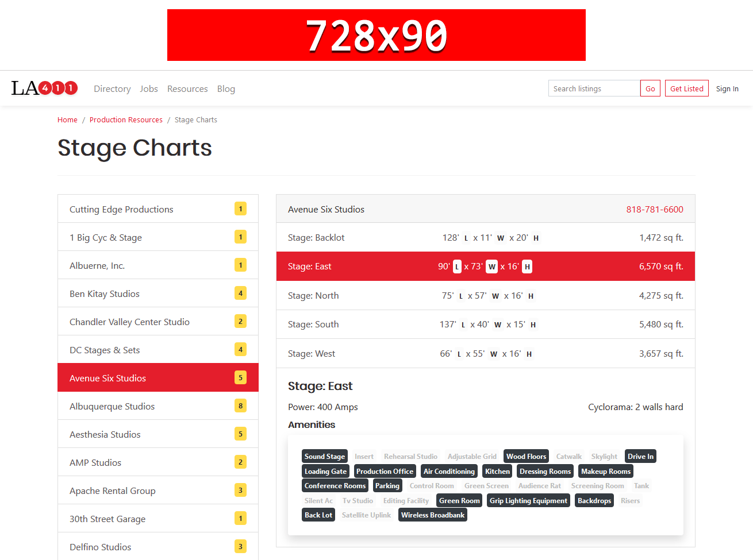Viewport: 753px width, 560px height.
Task: Click the Wood Floors amenity tag
Action: pos(526,456)
